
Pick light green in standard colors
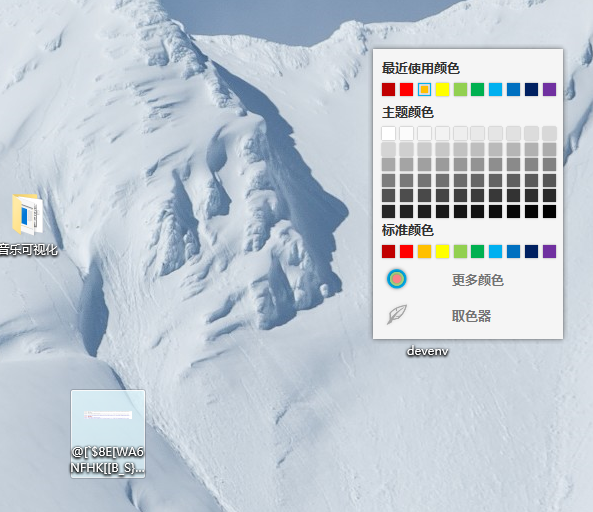click(x=460, y=251)
